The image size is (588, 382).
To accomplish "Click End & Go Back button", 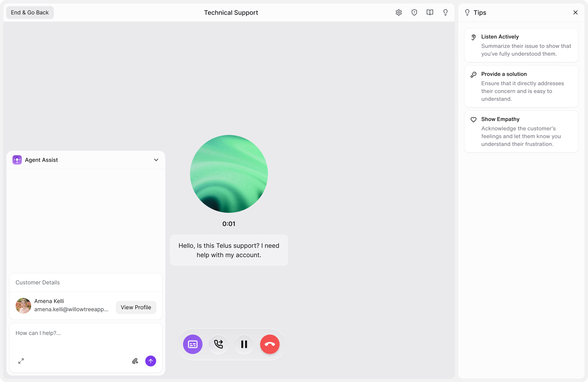I will (30, 12).
